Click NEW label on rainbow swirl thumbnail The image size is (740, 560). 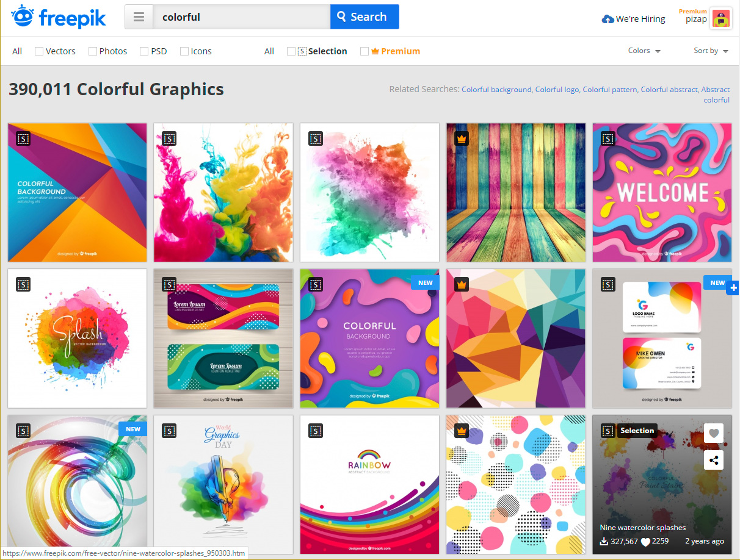[132, 429]
